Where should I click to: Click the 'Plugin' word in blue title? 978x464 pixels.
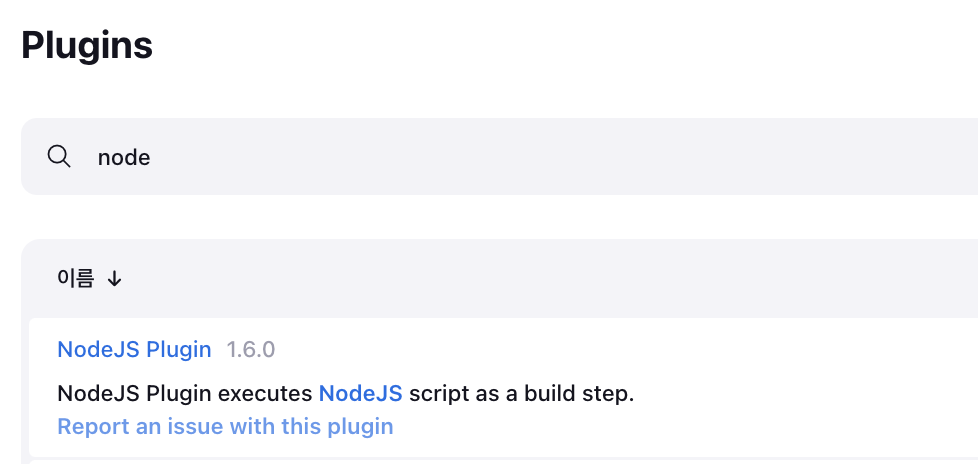178,350
